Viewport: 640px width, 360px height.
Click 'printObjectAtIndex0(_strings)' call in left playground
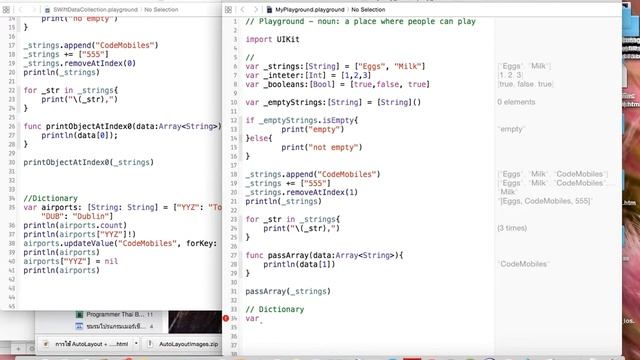[89, 162]
